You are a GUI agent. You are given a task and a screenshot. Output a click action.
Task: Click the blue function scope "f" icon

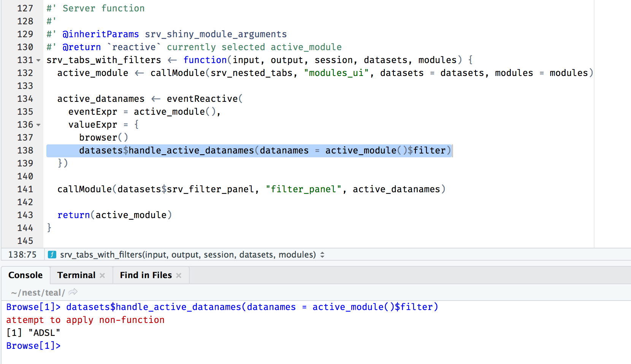(x=51, y=255)
